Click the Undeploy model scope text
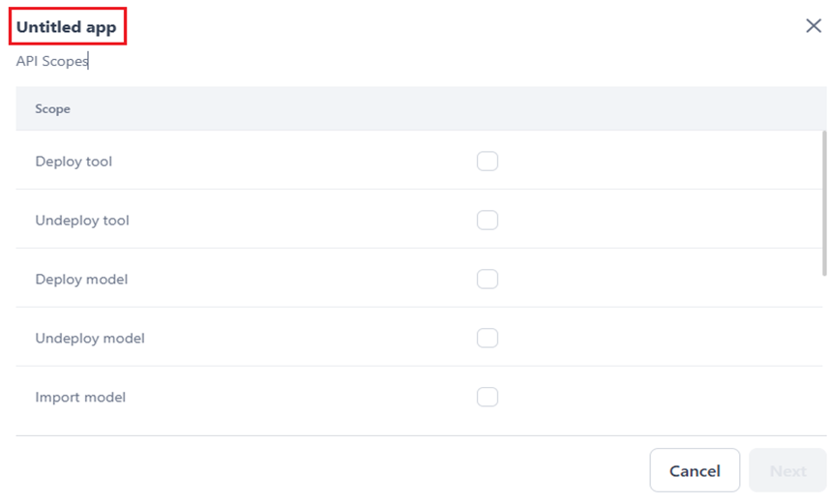The image size is (830, 504). 90,339
